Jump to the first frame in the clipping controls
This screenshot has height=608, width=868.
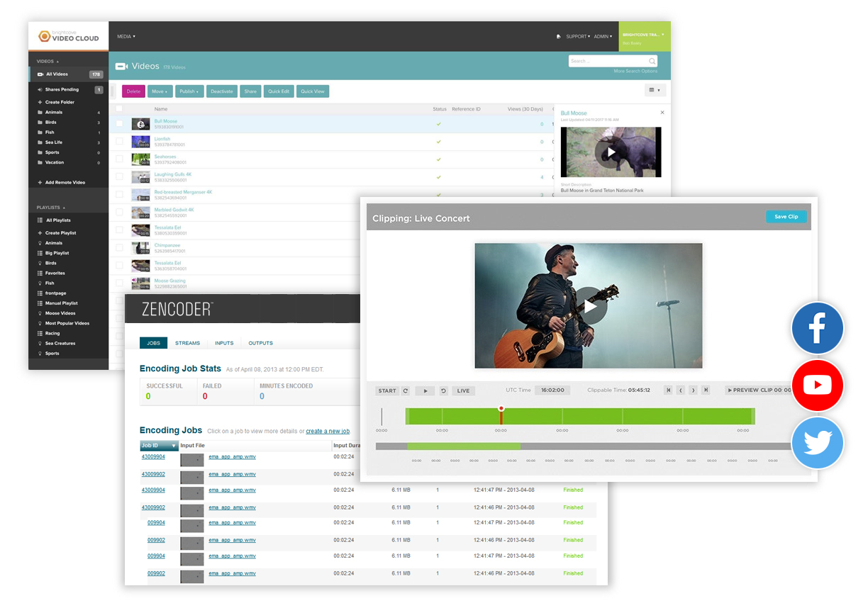668,390
